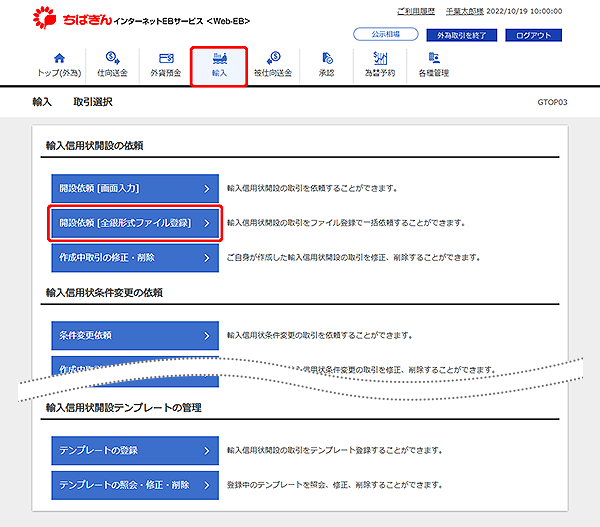Open the ご利用履歴 link

point(416,11)
